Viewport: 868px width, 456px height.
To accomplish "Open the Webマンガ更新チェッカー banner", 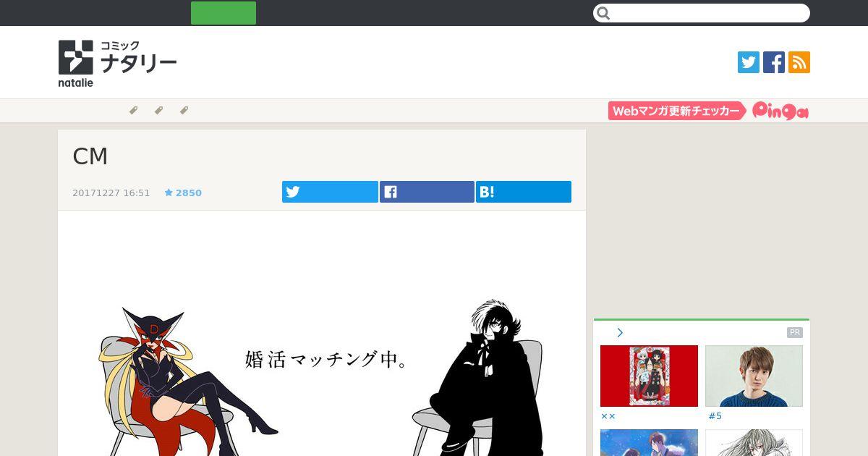I will pos(677,111).
